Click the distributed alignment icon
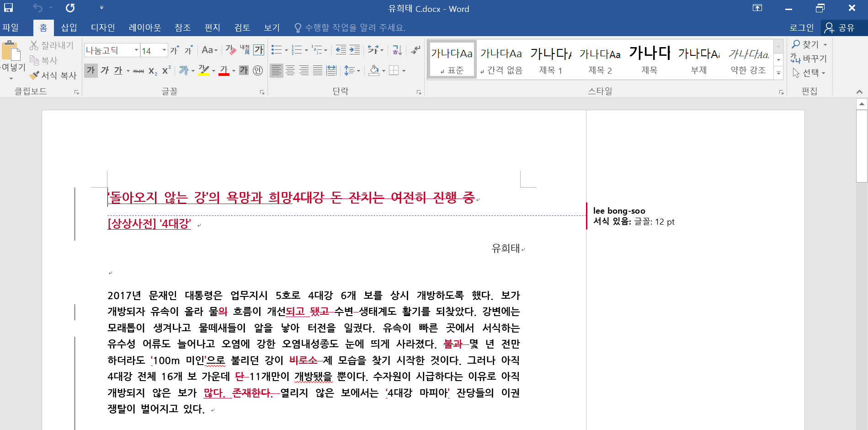 coord(331,70)
